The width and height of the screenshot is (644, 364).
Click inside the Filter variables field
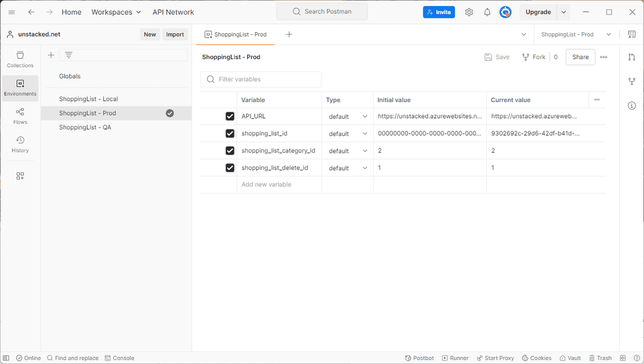coord(260,79)
